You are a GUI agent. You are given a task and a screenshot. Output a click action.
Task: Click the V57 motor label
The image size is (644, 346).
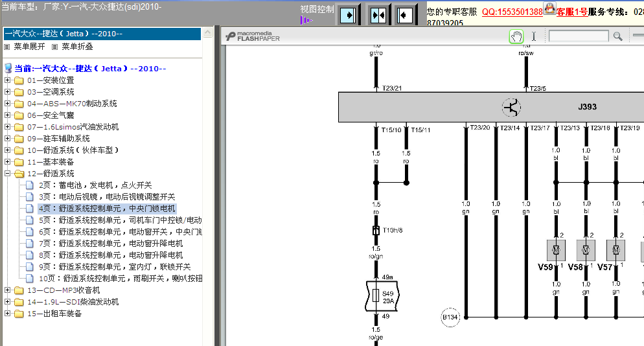point(605,267)
